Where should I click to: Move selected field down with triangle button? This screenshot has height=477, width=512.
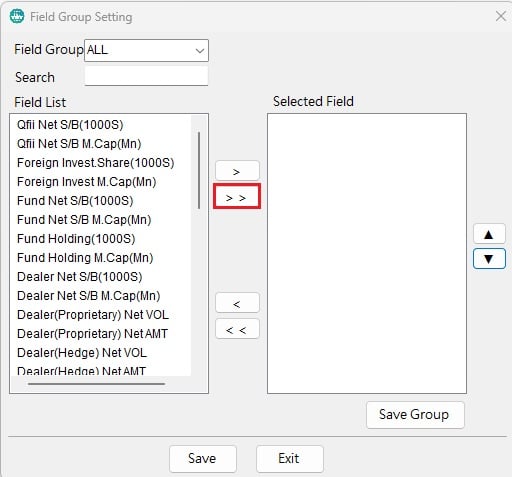(489, 259)
